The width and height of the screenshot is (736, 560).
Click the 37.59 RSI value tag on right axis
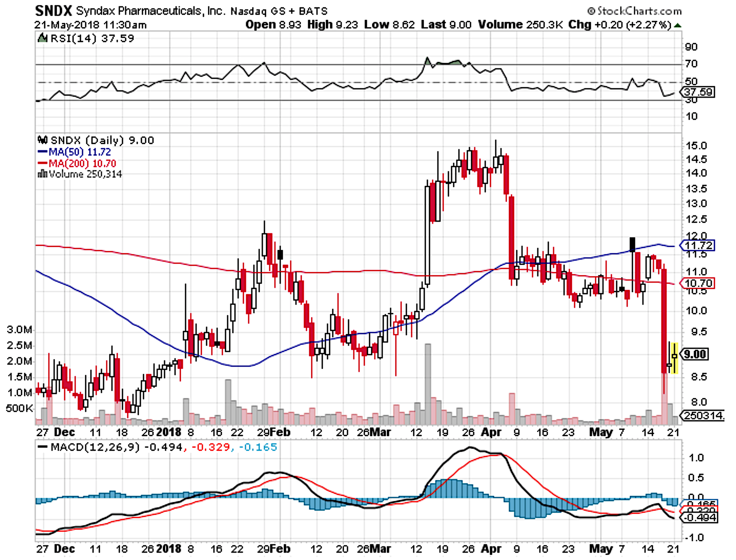tap(698, 92)
